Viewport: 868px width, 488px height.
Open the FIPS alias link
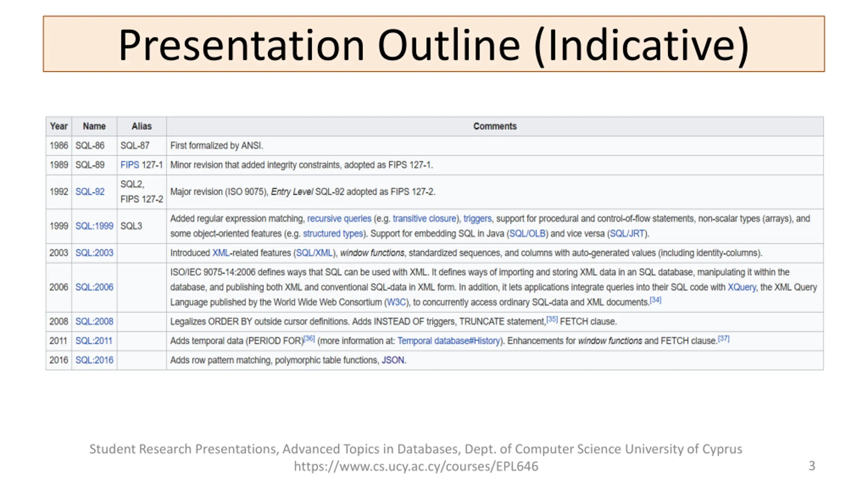(130, 165)
